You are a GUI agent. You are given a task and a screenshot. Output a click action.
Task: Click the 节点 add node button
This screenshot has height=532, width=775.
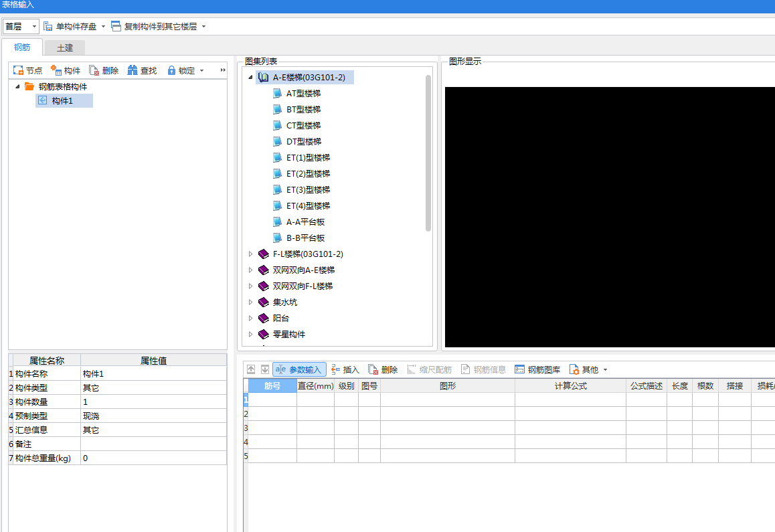click(x=28, y=71)
